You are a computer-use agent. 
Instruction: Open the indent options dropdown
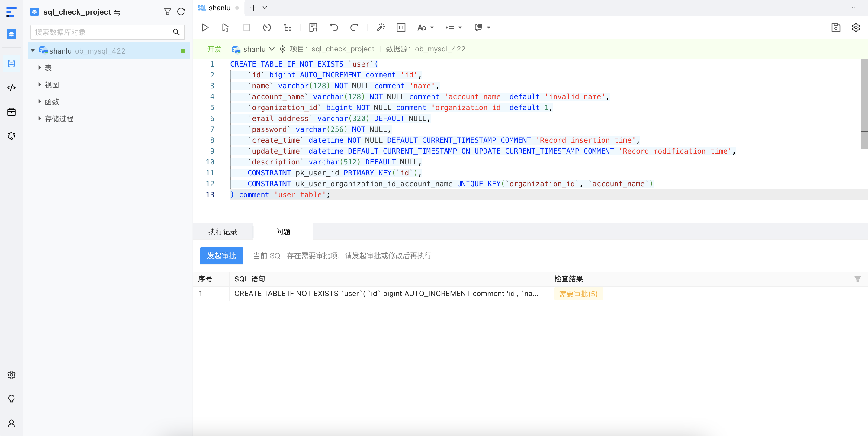click(454, 27)
